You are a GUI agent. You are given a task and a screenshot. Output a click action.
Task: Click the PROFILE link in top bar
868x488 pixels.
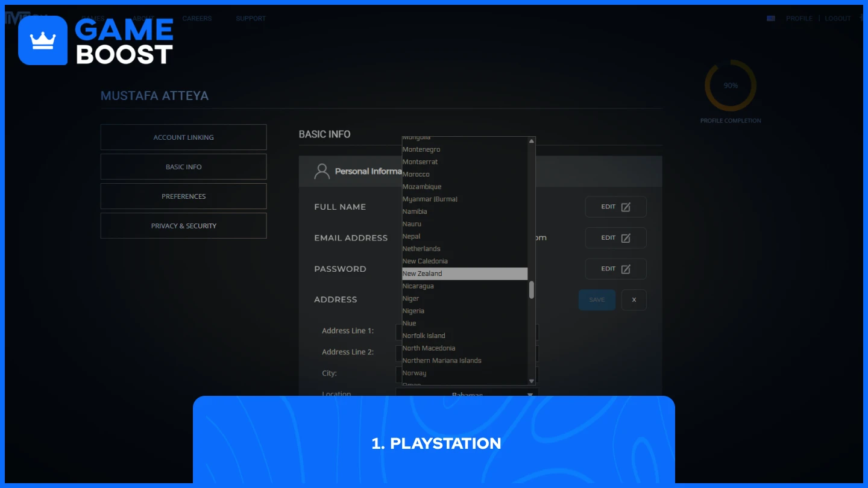(799, 18)
